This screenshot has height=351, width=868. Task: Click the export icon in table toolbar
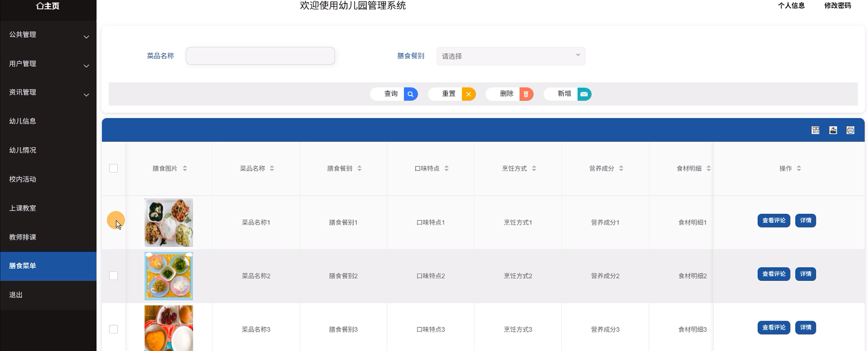point(833,130)
